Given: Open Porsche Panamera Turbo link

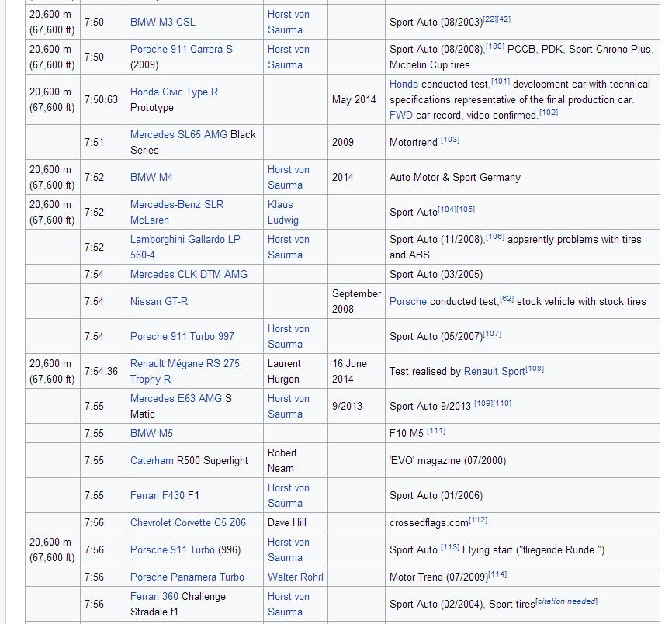Looking at the screenshot, I should click(187, 577).
